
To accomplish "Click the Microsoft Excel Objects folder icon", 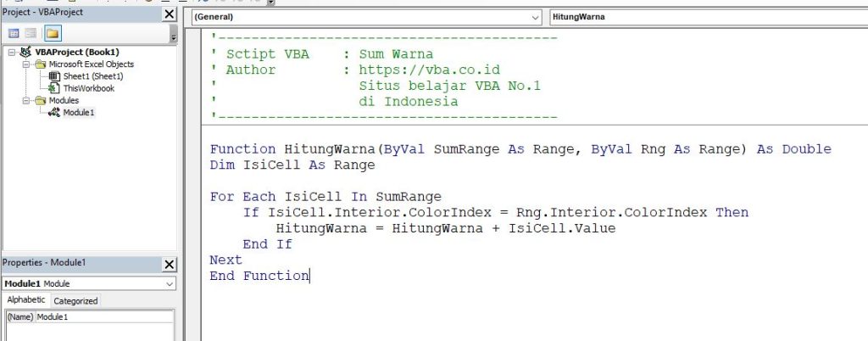I will (x=40, y=64).
